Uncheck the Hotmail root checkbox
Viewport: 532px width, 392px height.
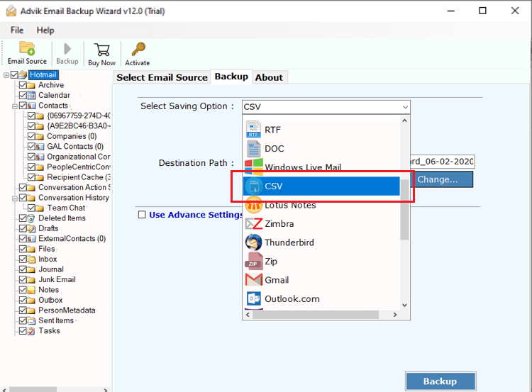(x=14, y=74)
